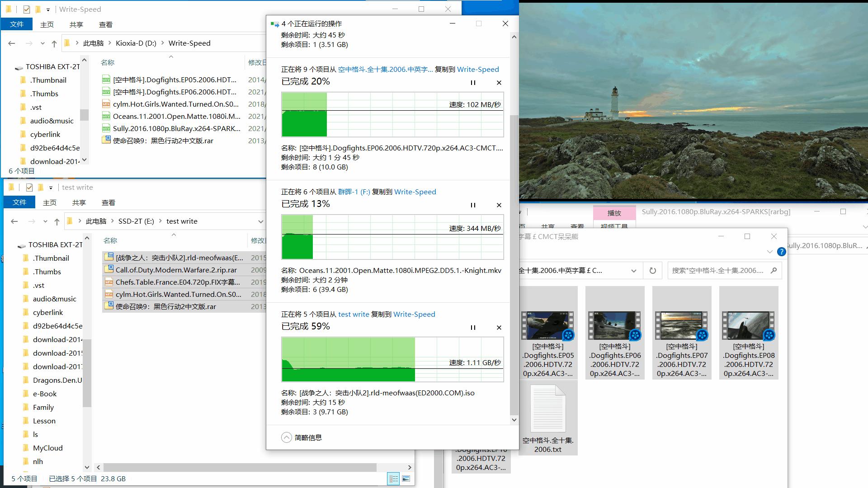Collapse the dialog using 简略信息 chevron
The height and width of the screenshot is (488, 868).
point(286,437)
